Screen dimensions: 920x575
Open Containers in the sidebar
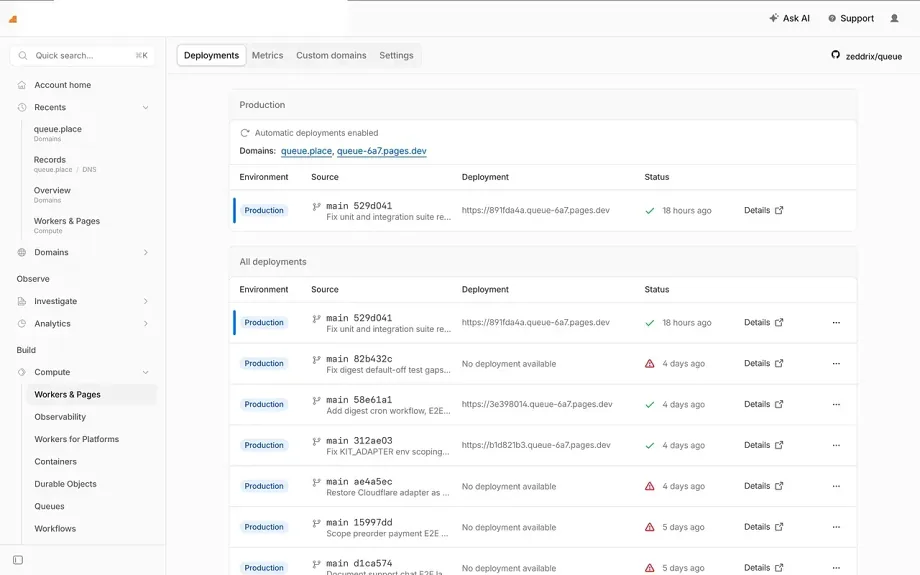tap(56, 461)
